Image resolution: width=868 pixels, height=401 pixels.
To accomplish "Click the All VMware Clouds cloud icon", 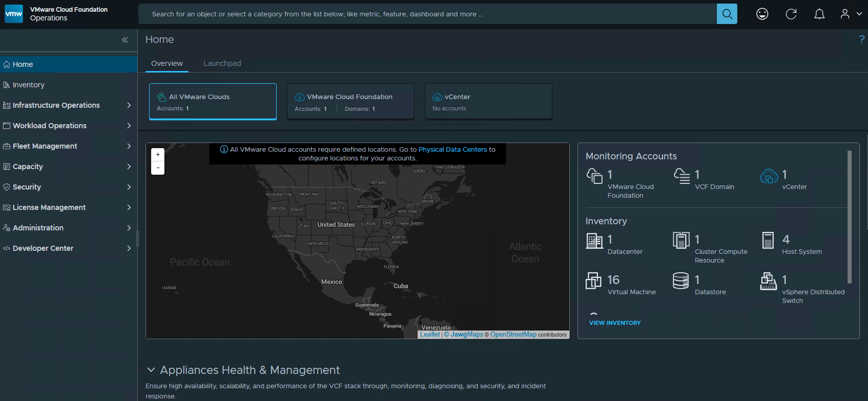I will 162,97.
